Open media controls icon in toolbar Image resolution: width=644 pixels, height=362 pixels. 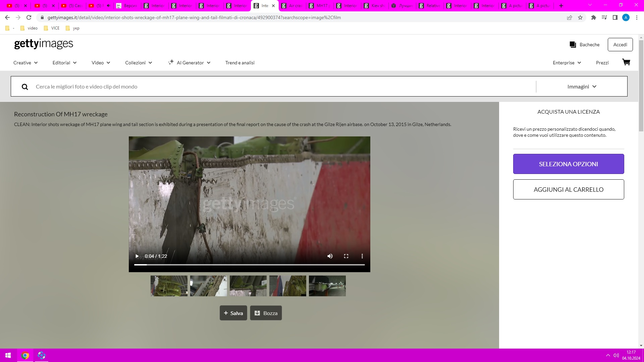pyautogui.click(x=604, y=17)
